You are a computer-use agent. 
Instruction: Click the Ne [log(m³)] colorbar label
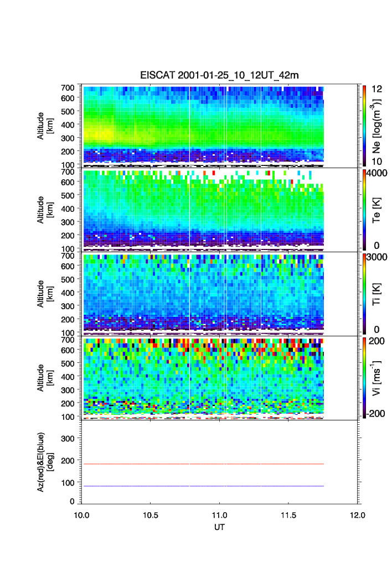click(376, 125)
